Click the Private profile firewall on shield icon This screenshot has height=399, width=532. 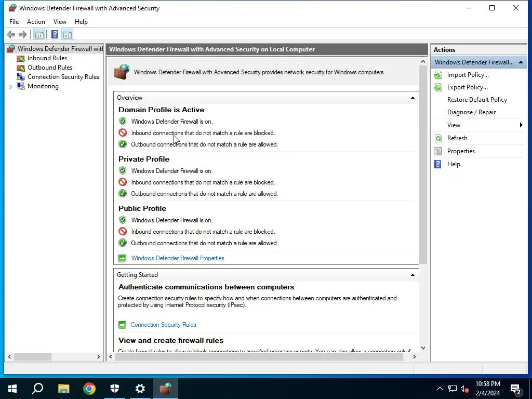coord(123,170)
